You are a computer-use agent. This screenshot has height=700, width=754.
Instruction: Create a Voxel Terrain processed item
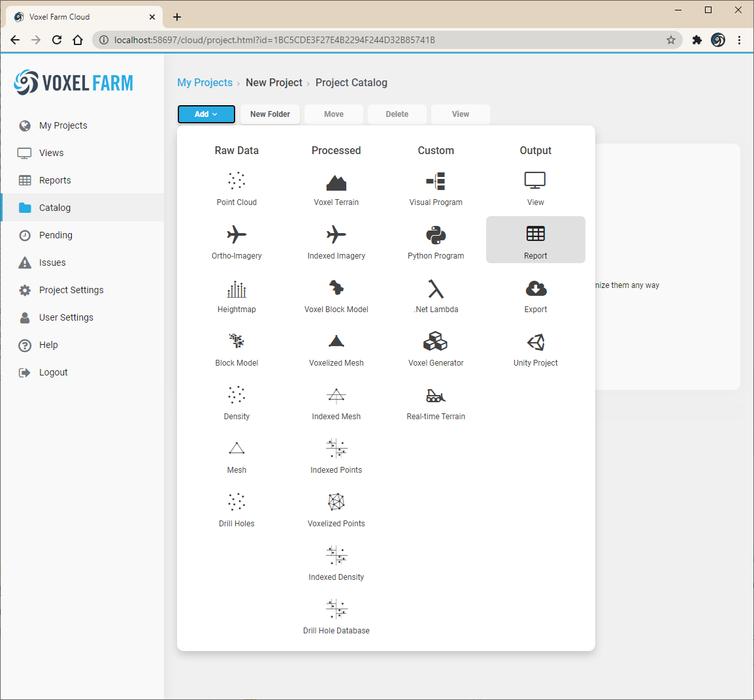336,188
